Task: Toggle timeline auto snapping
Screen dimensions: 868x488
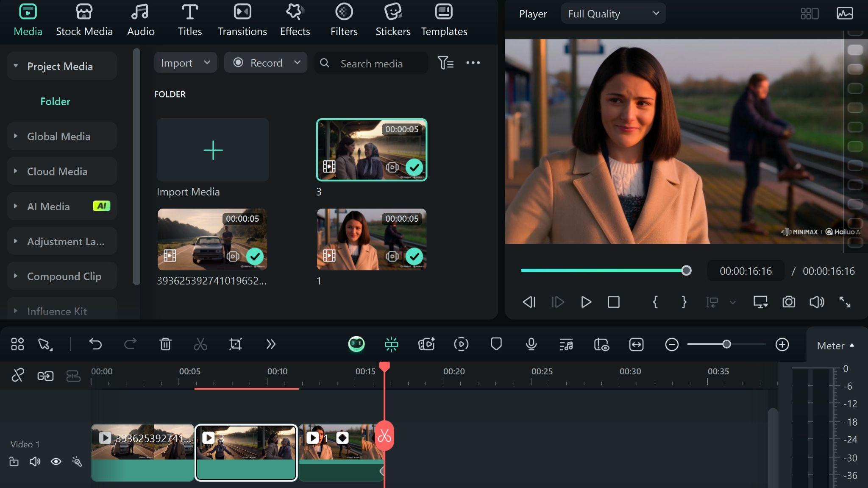Action: (x=391, y=344)
